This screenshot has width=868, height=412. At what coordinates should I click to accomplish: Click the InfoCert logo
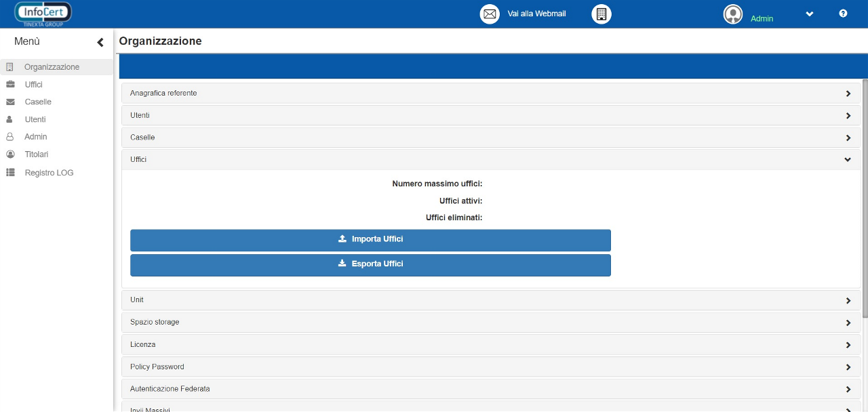pyautogui.click(x=43, y=14)
